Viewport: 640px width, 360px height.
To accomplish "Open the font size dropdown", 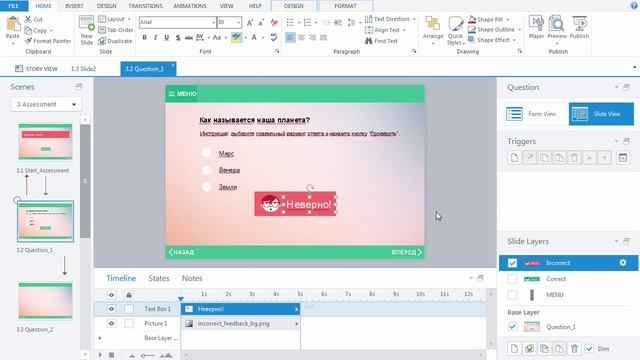I will click(x=239, y=22).
